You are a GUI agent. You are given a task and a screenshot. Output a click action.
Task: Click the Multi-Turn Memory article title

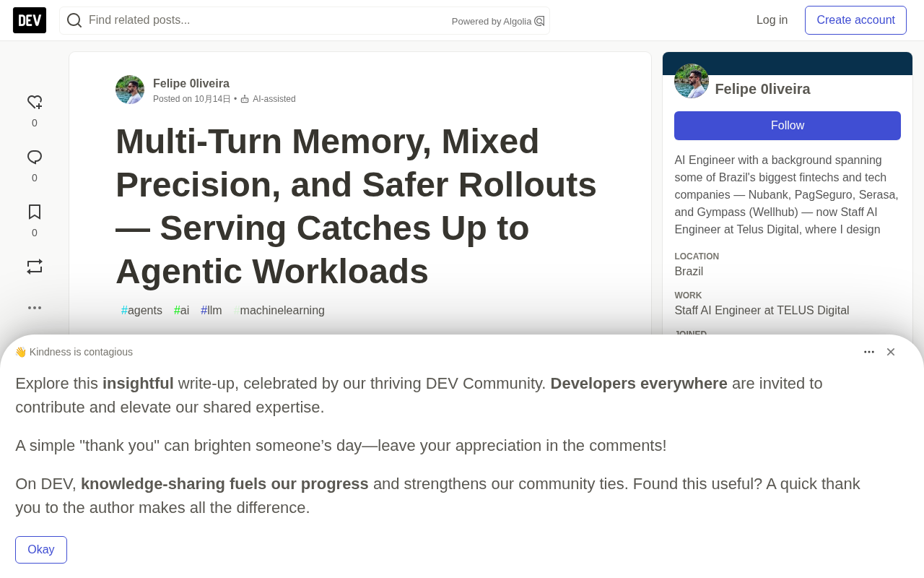(x=357, y=207)
